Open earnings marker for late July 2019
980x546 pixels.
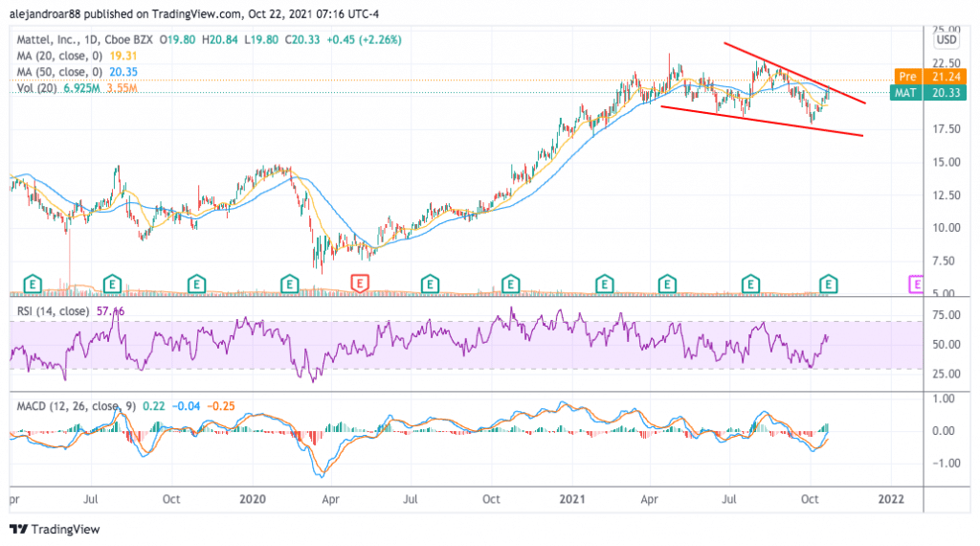point(112,284)
